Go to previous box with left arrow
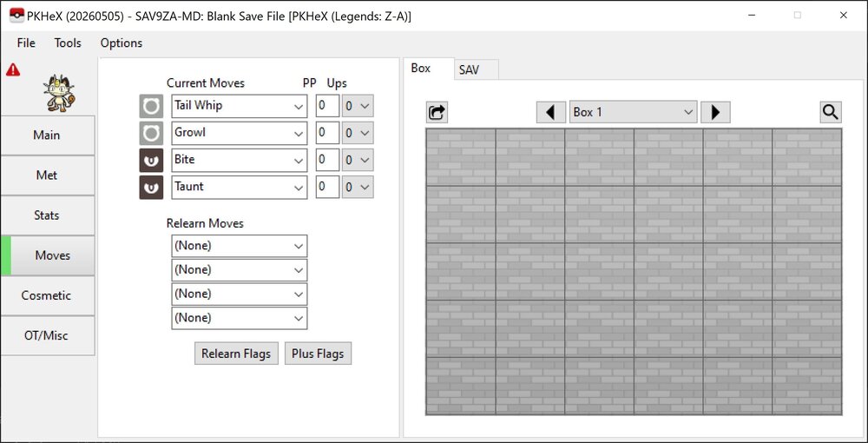This screenshot has width=868, height=443. click(551, 112)
